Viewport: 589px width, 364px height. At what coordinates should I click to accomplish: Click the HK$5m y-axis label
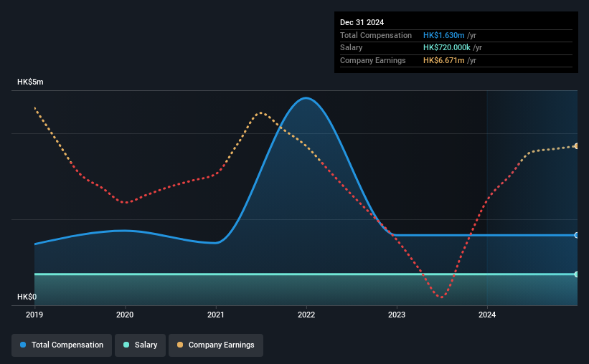(x=30, y=82)
